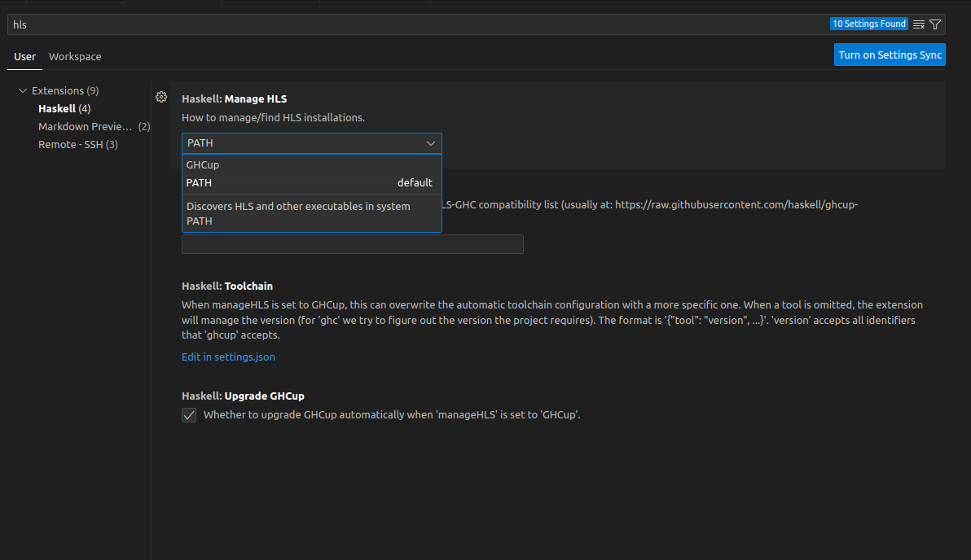Switch to the User settings tab
971x560 pixels.
(24, 57)
